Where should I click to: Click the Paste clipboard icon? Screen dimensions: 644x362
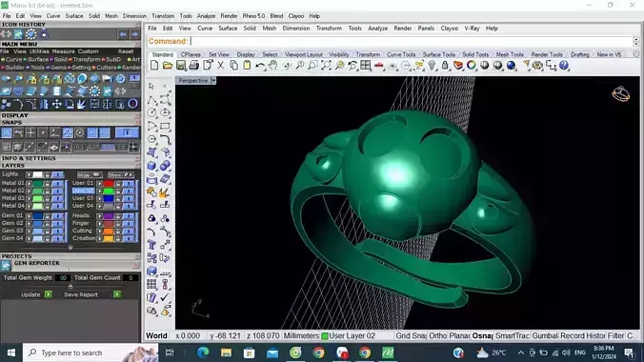click(247, 66)
